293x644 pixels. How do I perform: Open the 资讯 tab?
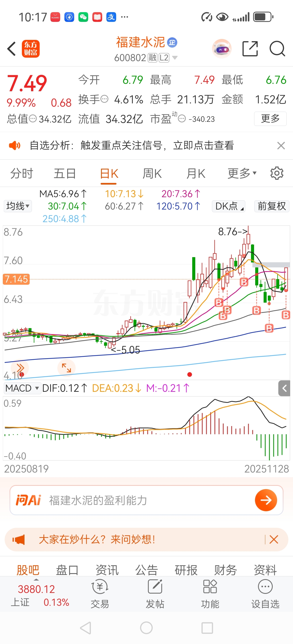click(107, 570)
